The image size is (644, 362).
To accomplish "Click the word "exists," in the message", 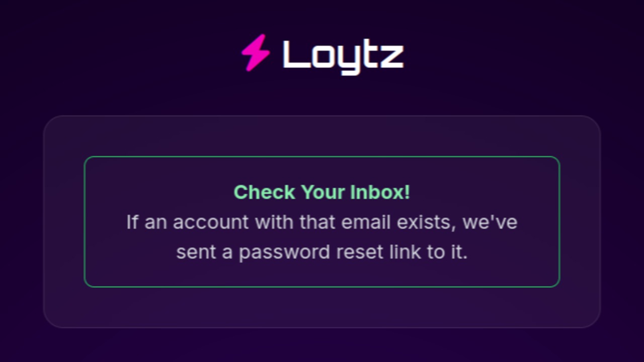I will [426, 222].
